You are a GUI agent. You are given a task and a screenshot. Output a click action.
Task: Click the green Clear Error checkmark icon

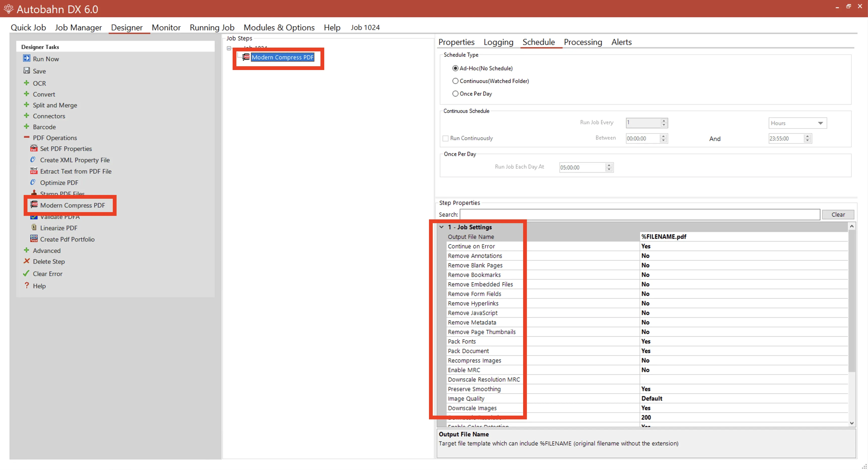(26, 273)
